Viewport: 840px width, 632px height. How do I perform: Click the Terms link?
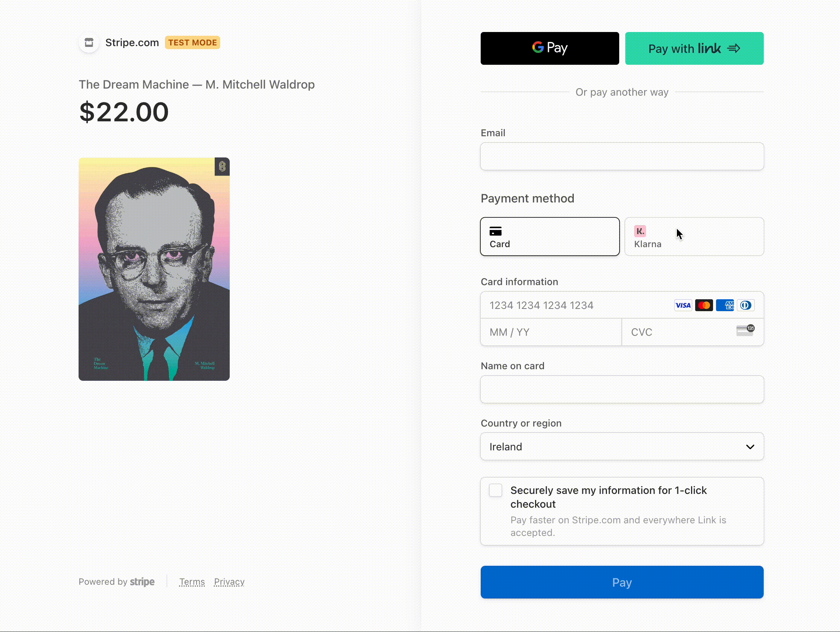click(192, 581)
